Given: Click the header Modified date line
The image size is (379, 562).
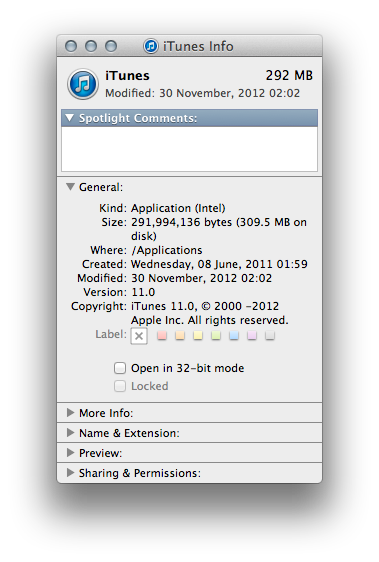Looking at the screenshot, I should 202,93.
